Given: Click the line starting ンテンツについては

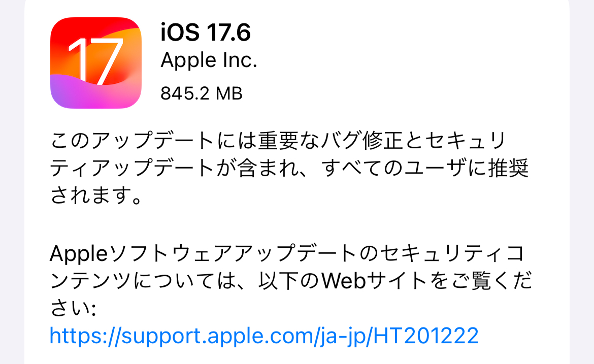Looking at the screenshot, I should (x=291, y=281).
